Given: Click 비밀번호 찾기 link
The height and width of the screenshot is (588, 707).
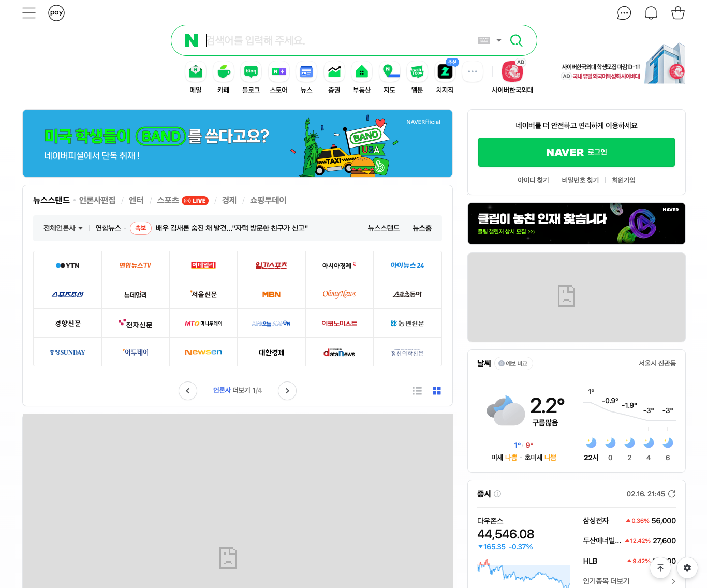Looking at the screenshot, I should point(580,180).
